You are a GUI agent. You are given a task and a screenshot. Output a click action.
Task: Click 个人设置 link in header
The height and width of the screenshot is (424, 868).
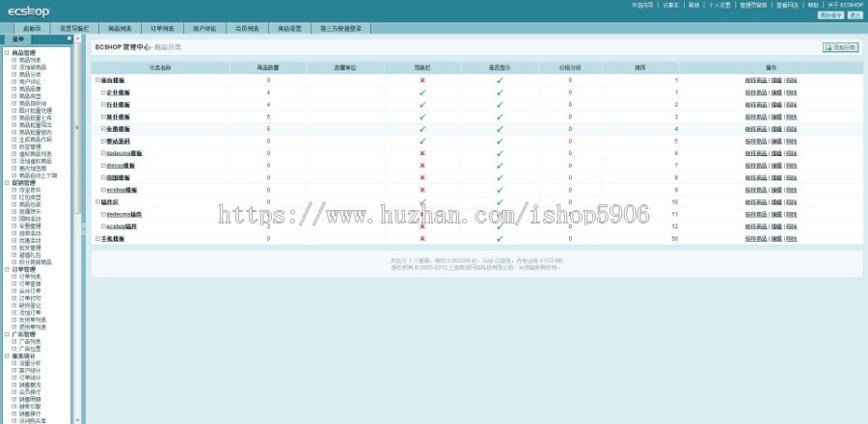pyautogui.click(x=719, y=5)
